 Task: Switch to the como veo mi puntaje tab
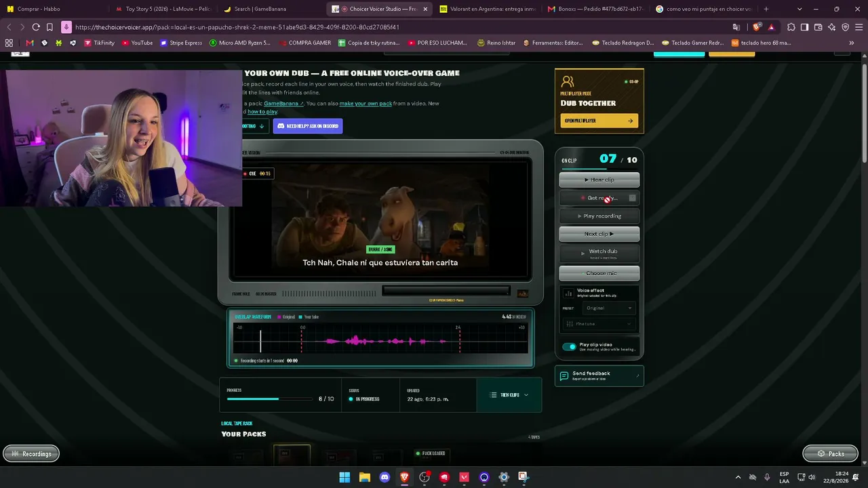click(703, 9)
